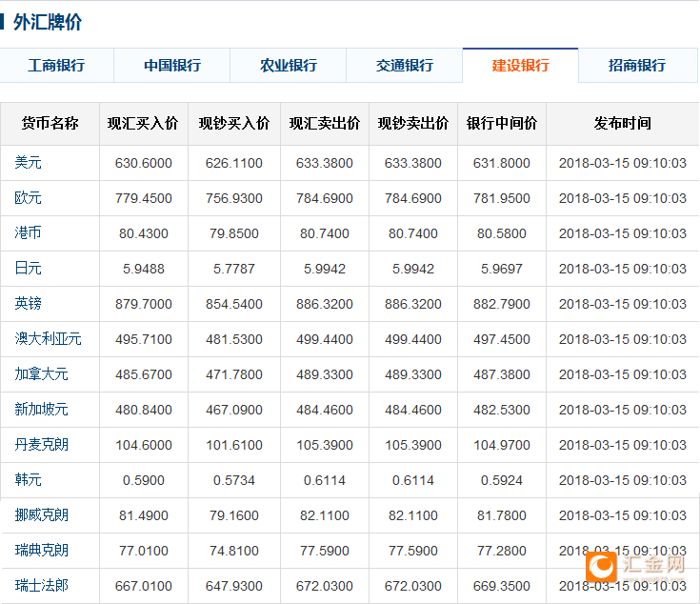Select the 667.0100 value in 瑞士法郎 row
The height and width of the screenshot is (604, 700).
click(x=143, y=586)
